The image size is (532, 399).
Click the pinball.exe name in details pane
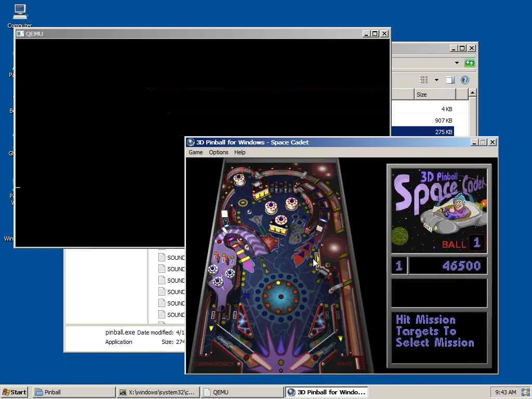(x=120, y=332)
